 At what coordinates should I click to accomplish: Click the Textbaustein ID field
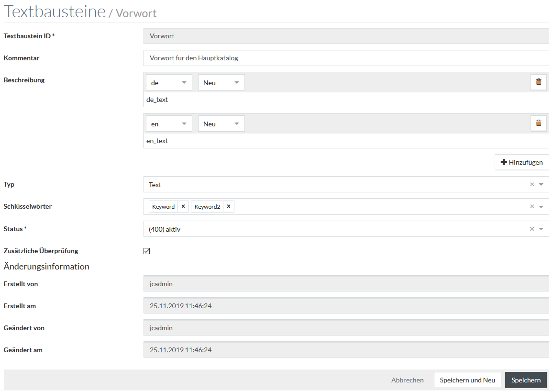point(346,36)
